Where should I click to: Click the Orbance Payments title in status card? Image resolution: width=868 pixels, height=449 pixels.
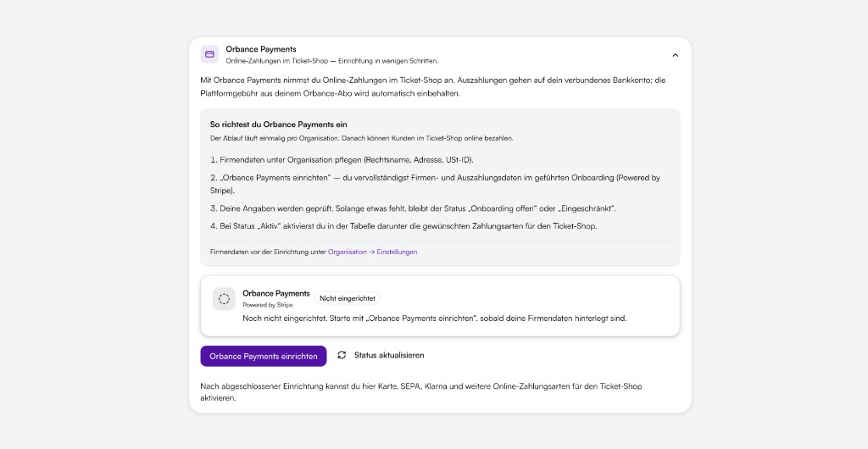click(276, 293)
